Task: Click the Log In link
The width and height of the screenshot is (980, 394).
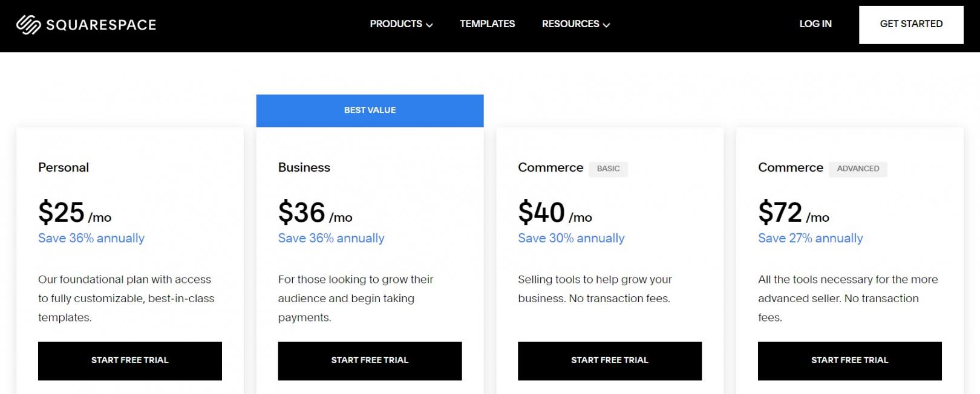Action: (815, 24)
